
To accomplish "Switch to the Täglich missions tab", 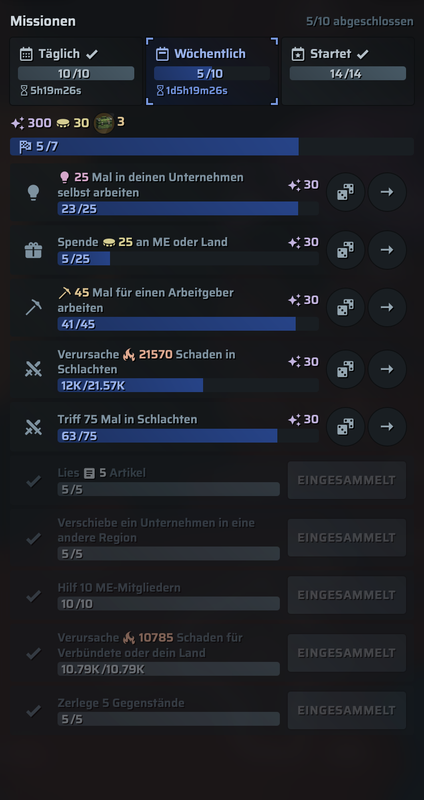I will click(x=76, y=71).
